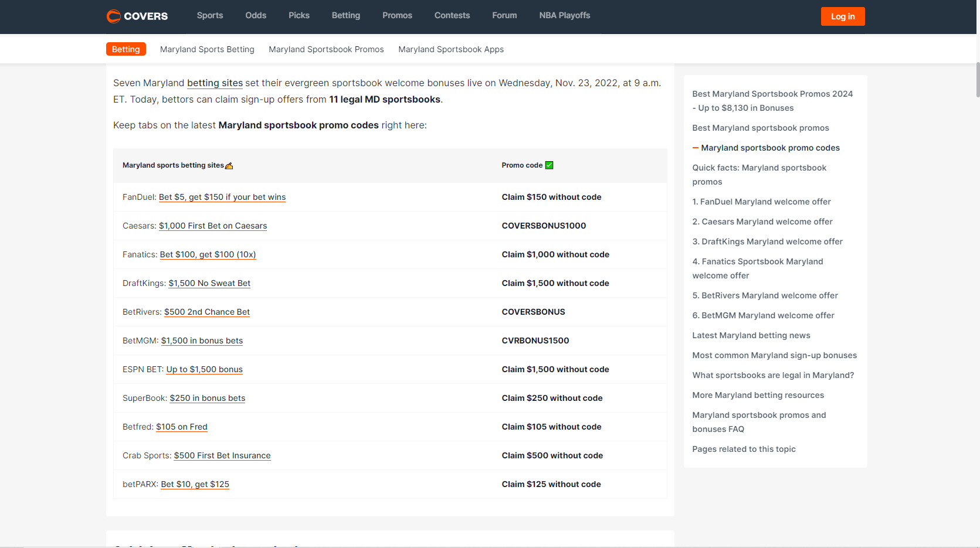Jump to More Maryland betting resources
Image resolution: width=980 pixels, height=548 pixels.
point(758,395)
